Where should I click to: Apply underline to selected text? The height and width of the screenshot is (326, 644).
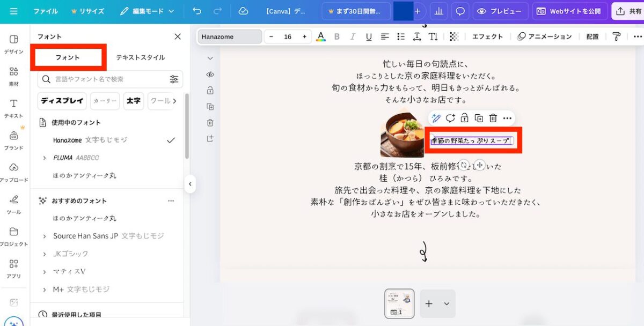(x=369, y=36)
